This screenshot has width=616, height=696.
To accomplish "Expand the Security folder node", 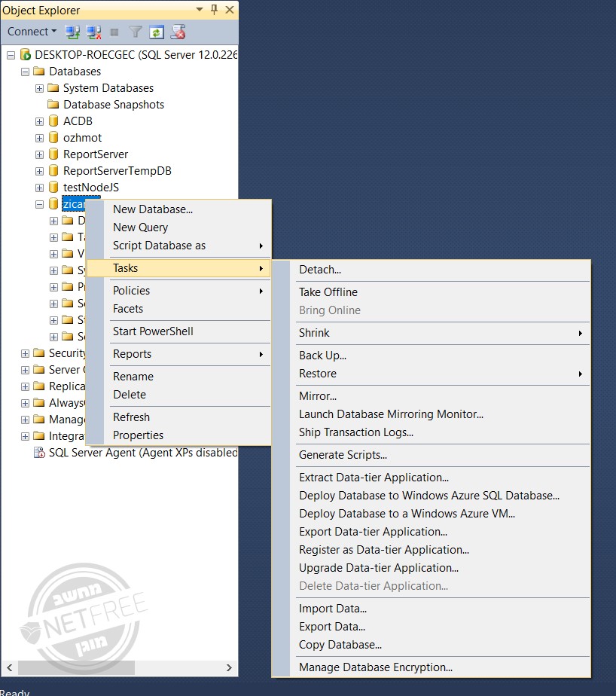I will (26, 354).
